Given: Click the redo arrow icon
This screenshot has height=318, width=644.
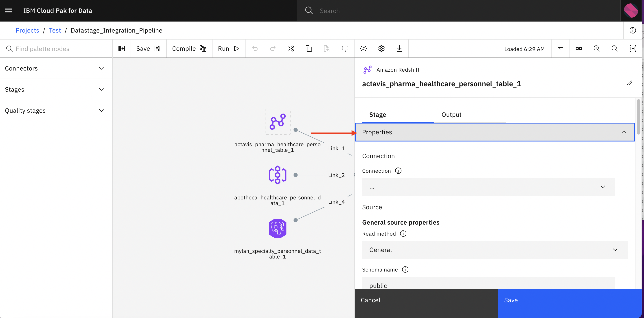Looking at the screenshot, I should click(273, 49).
